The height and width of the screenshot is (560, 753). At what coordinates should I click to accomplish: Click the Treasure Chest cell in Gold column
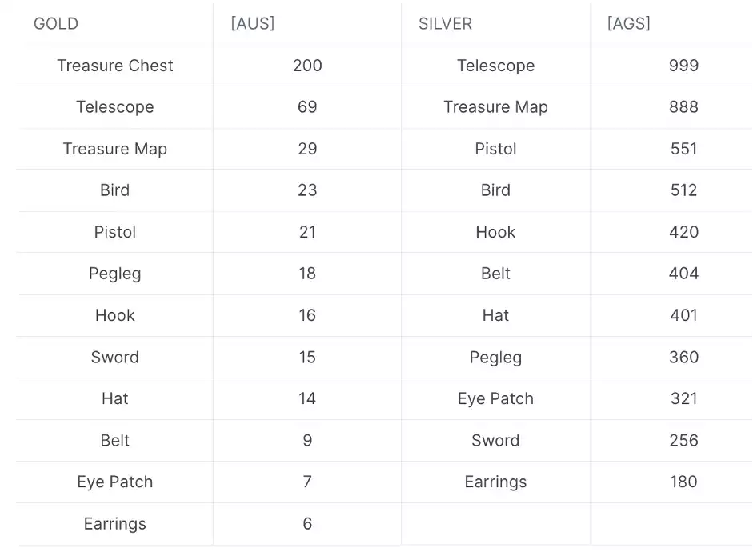[114, 66]
